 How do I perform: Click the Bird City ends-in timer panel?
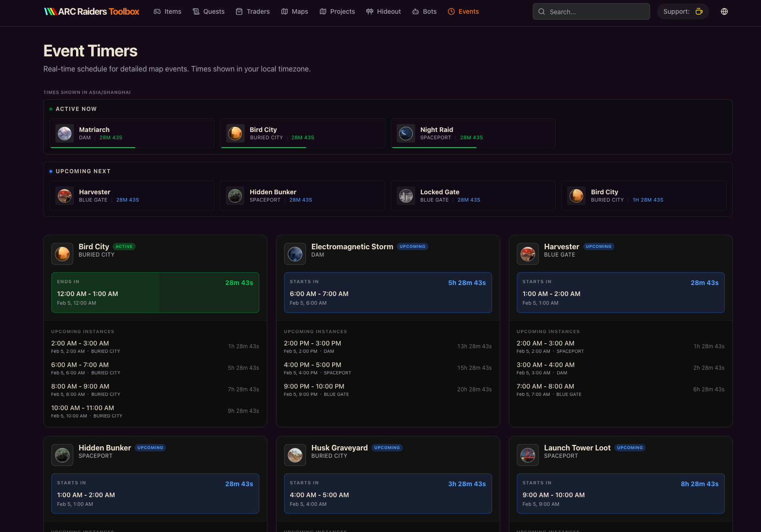click(155, 293)
